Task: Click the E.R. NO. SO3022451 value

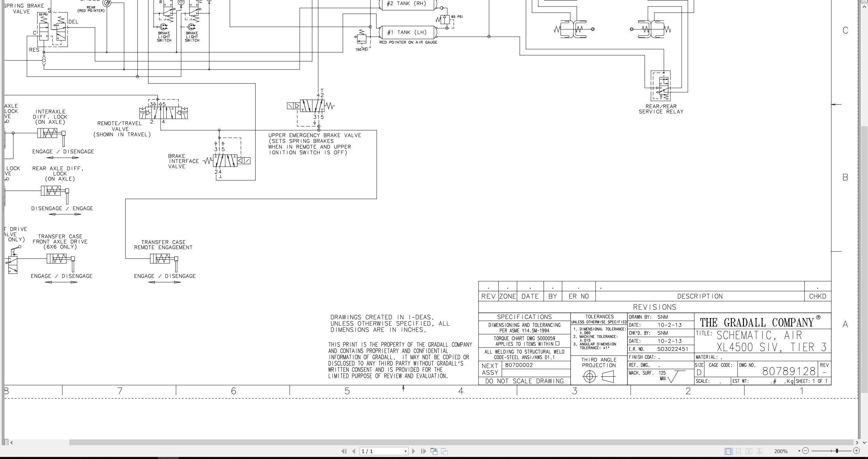Action: pyautogui.click(x=673, y=349)
